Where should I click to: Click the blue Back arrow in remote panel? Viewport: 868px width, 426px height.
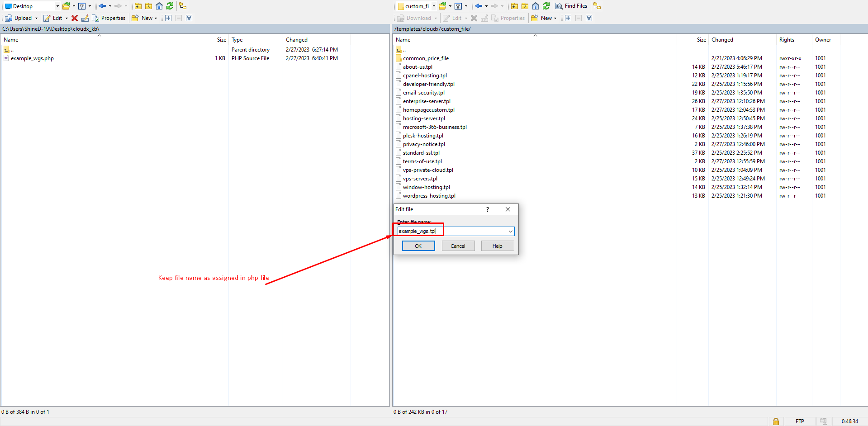tap(478, 6)
